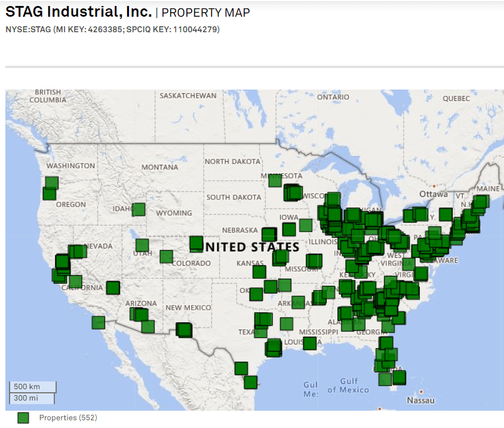Click the 'MONTANA' state label
Viewport: 504px width, 428px height.
click(160, 167)
